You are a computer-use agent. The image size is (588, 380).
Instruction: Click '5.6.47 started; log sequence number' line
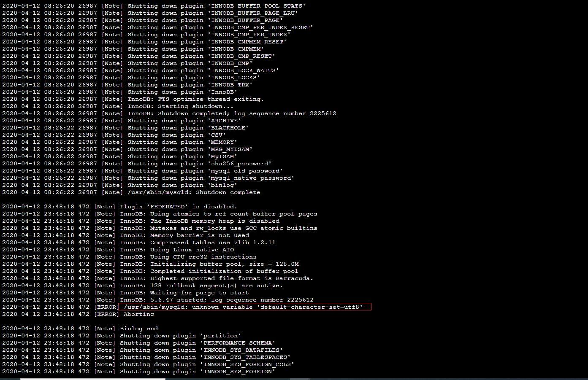(158, 300)
